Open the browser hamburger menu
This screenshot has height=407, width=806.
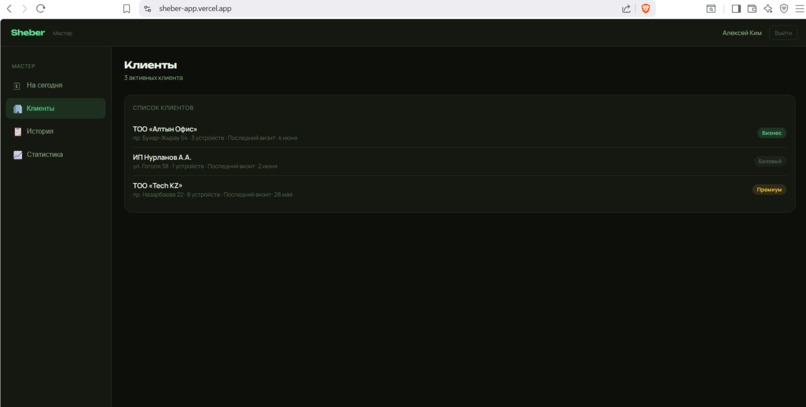[x=799, y=9]
